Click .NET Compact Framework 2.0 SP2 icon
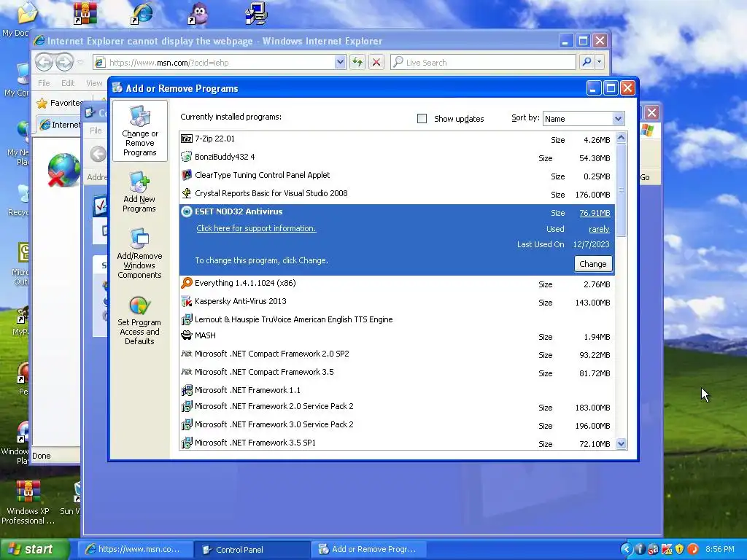The image size is (747, 560). [x=187, y=354]
